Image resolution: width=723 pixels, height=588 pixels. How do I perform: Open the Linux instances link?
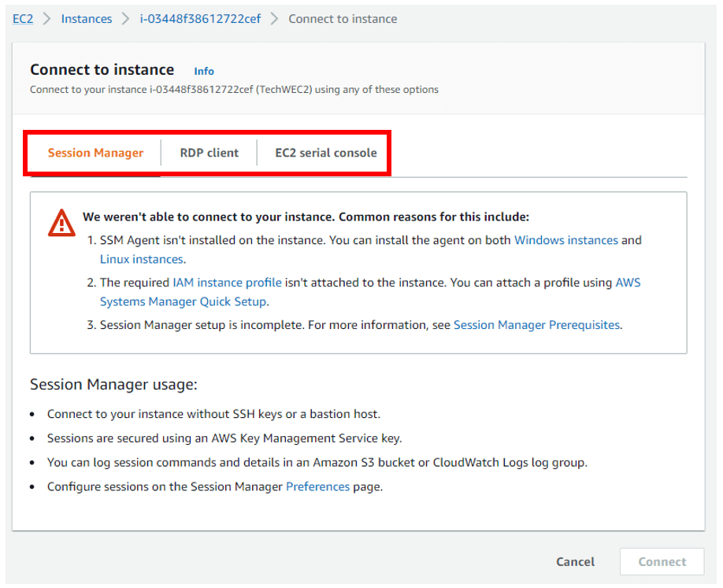coord(141,259)
